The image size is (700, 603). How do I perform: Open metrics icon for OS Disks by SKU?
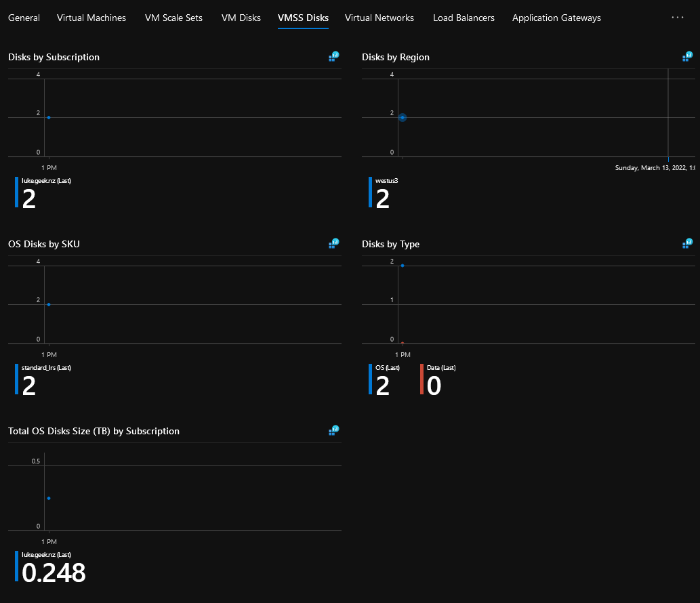[334, 243]
